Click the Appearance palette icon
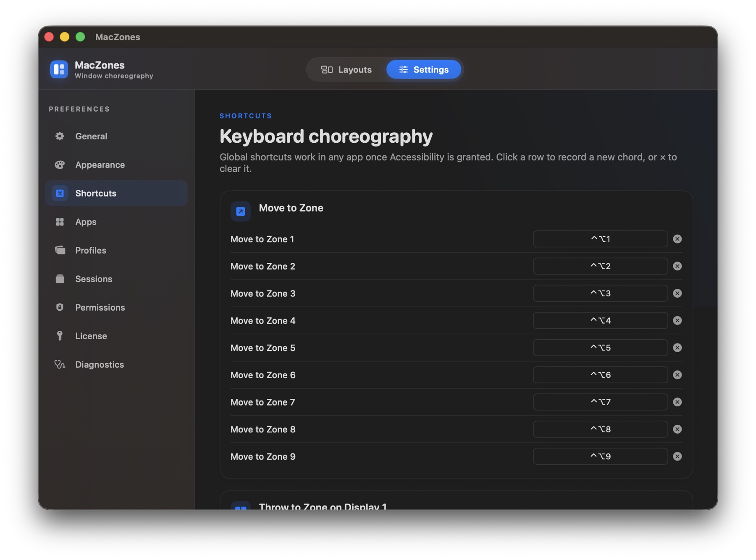Viewport: 756px width, 560px height. coord(60,165)
